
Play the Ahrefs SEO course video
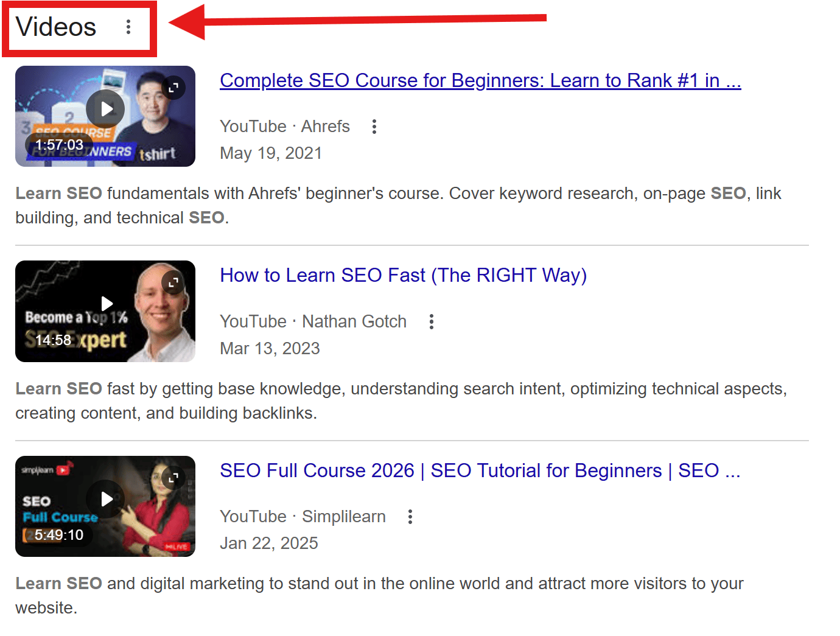tap(106, 109)
